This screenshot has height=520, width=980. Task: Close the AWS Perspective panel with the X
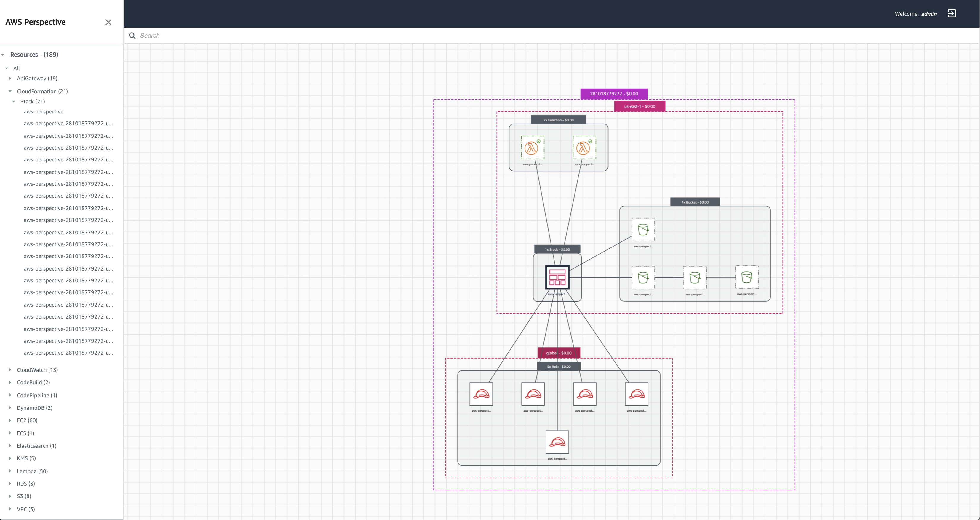pos(108,22)
